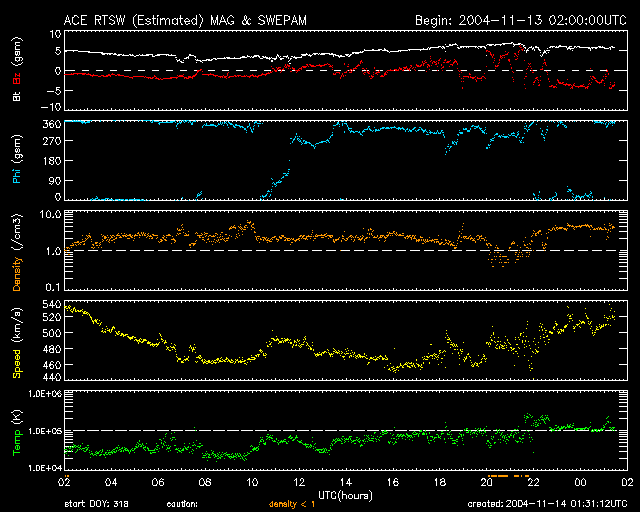Click the "caution:" footer label
Image resolution: width=640 pixels, height=512 pixels.
[182, 504]
